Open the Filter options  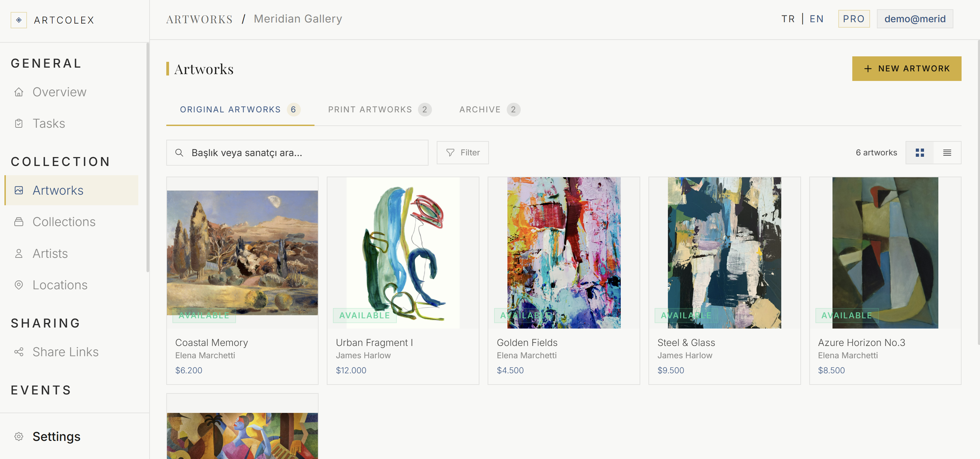pyautogui.click(x=463, y=153)
